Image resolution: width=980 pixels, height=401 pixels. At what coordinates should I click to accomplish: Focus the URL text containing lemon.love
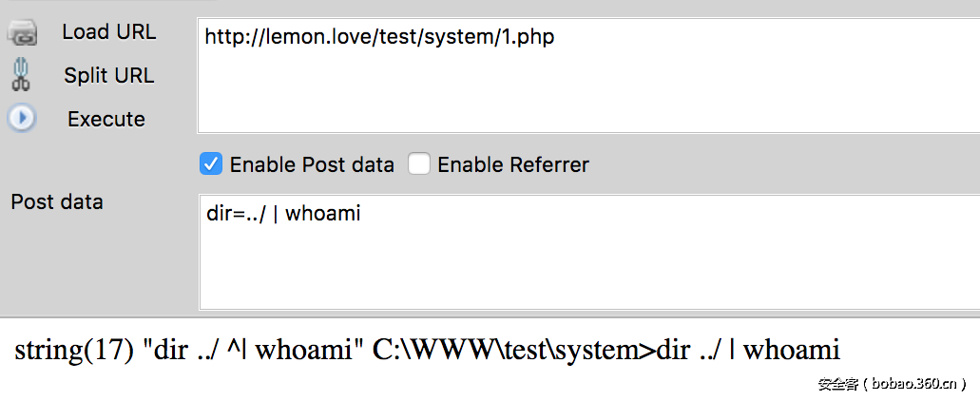379,38
